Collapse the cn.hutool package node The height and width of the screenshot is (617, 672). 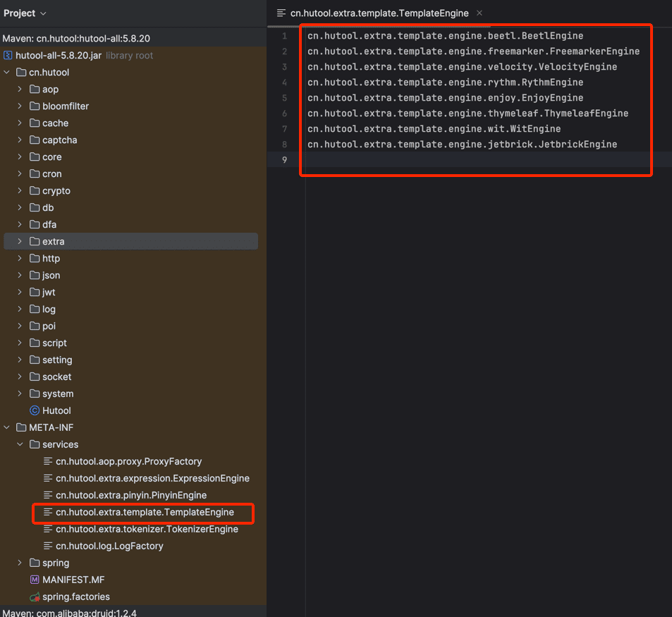tap(6, 73)
